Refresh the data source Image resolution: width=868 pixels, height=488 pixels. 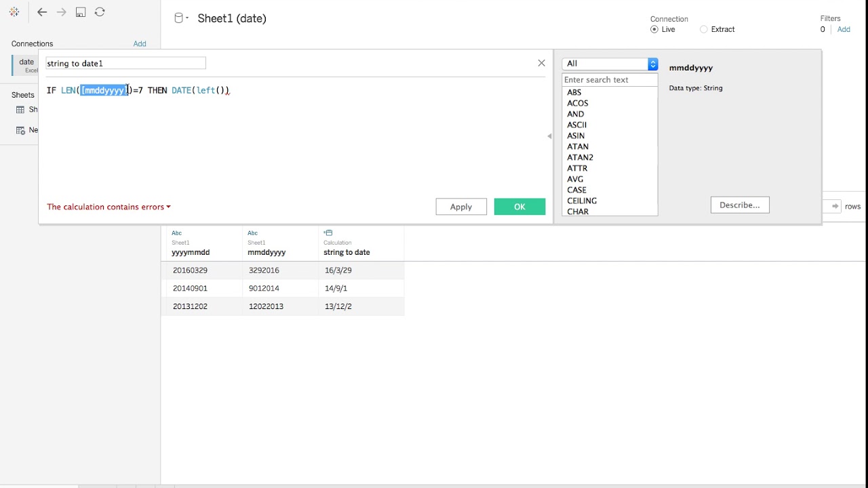click(100, 12)
